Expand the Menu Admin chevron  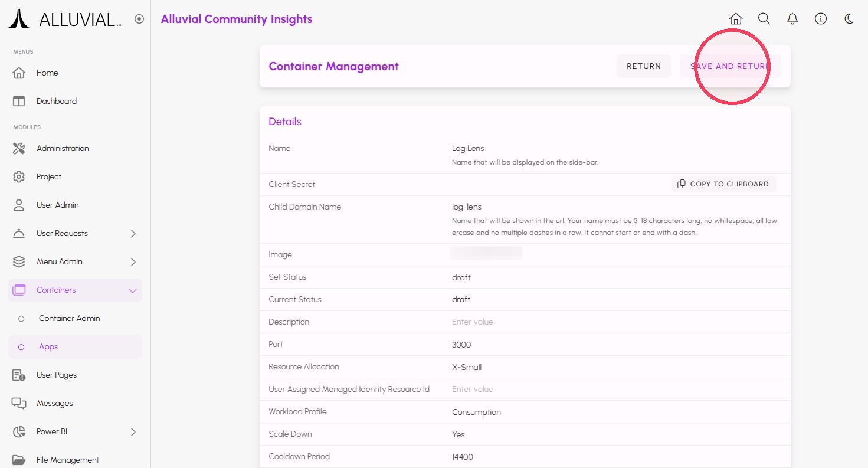(x=133, y=262)
